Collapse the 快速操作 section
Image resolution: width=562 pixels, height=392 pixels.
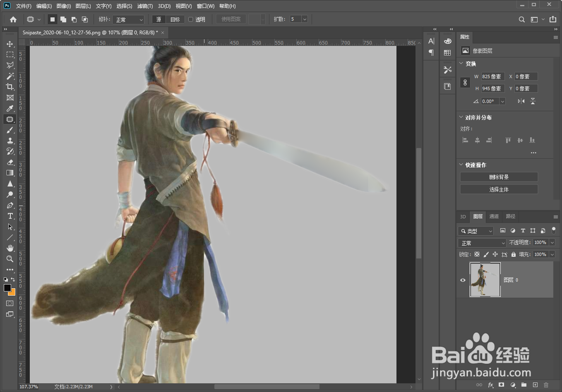point(461,165)
